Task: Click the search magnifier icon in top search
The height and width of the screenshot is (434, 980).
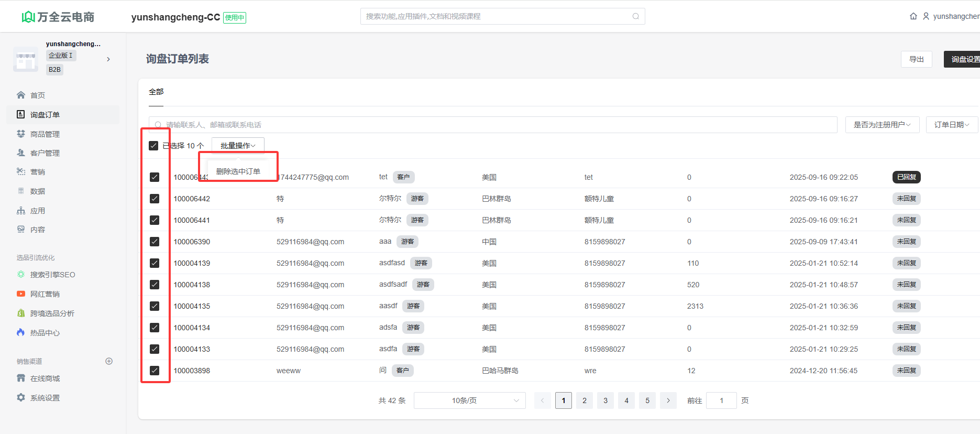Action: (x=635, y=16)
